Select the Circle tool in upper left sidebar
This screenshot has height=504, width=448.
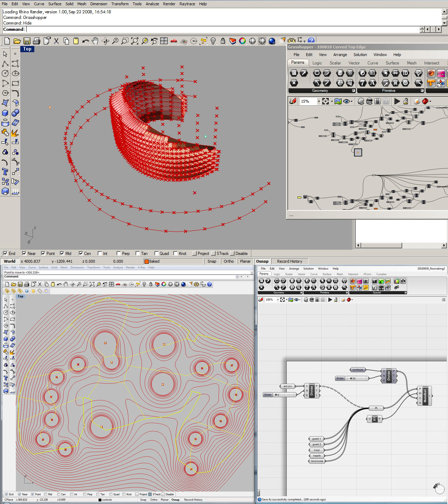coord(5,74)
